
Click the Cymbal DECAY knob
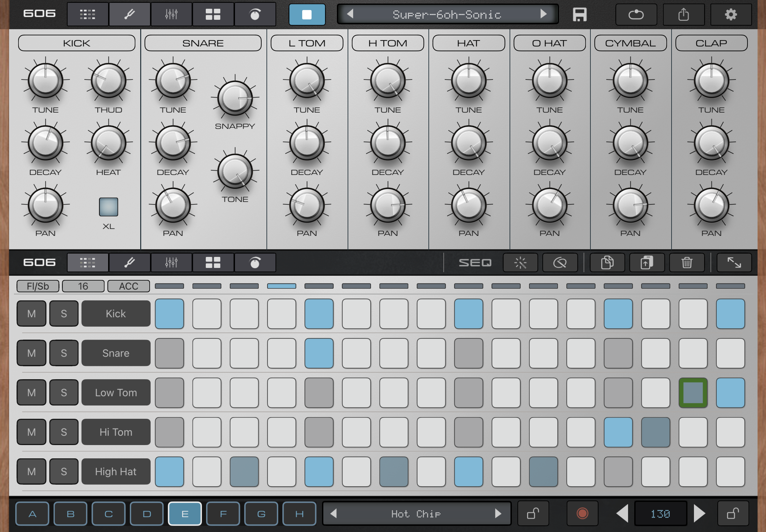pyautogui.click(x=630, y=143)
